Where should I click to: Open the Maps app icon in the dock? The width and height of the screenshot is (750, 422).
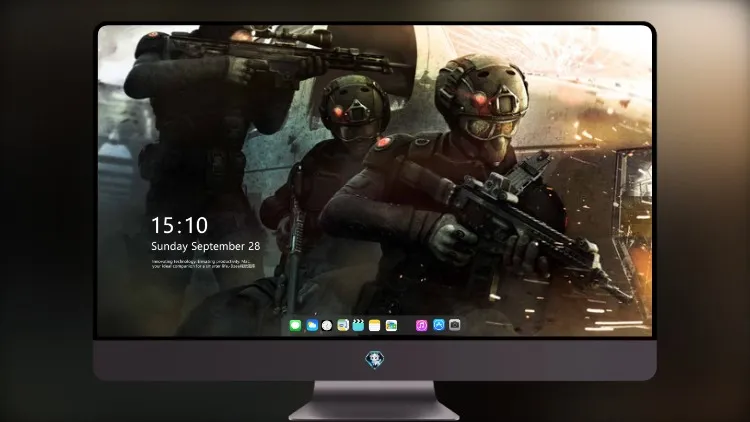343,325
